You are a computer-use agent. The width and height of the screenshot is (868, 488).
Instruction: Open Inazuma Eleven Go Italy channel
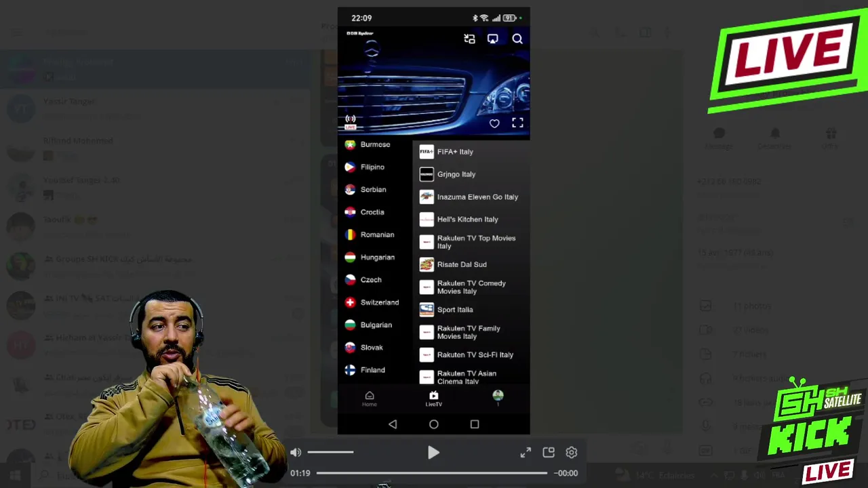tap(471, 197)
